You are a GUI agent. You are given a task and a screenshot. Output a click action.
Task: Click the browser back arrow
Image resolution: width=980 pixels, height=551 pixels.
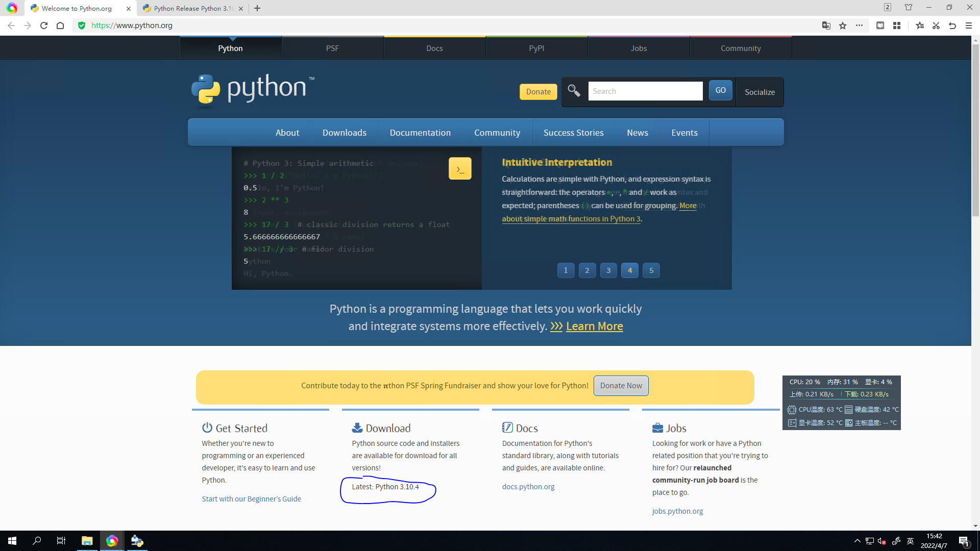tap(11, 26)
